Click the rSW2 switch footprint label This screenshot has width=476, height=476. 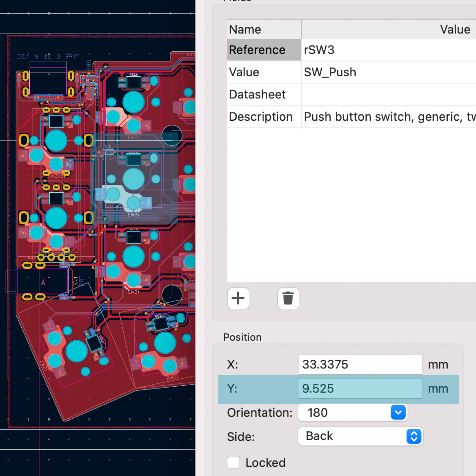(133, 292)
